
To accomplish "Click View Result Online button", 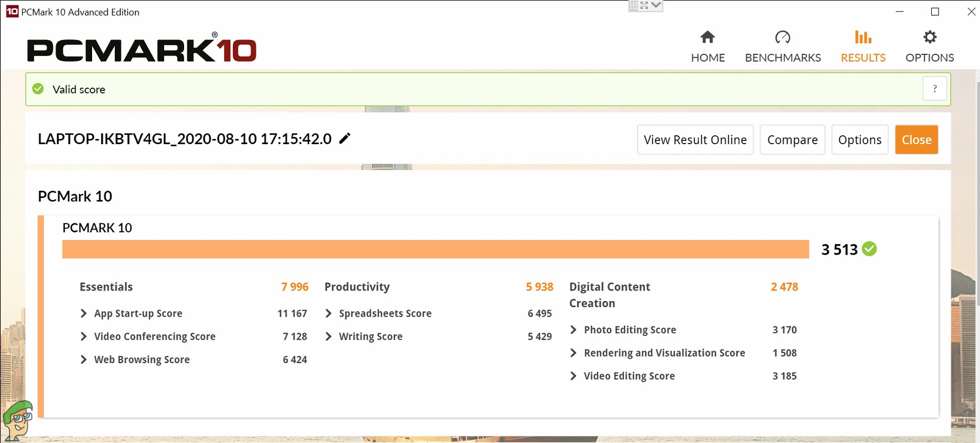I will pyautogui.click(x=695, y=140).
